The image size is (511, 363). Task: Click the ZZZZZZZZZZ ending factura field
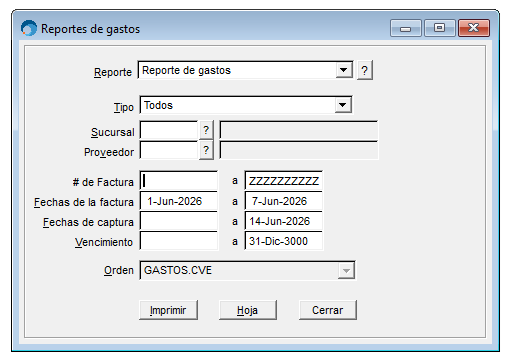284,181
